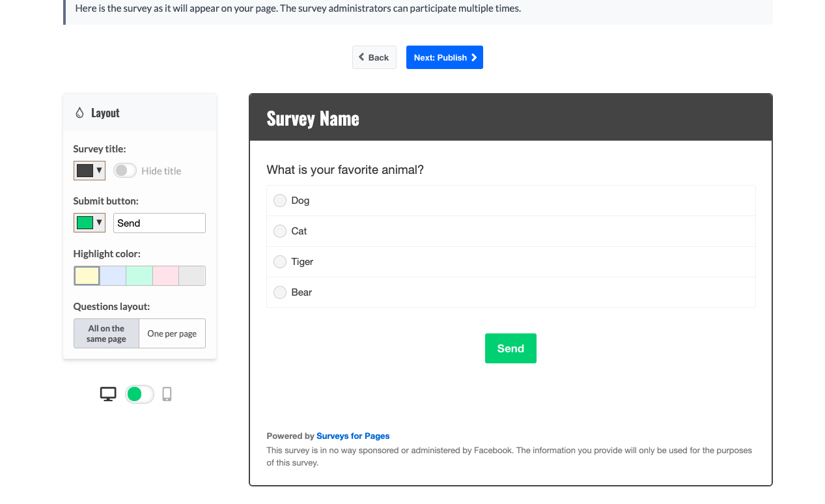Click the Back button
This screenshot has width=825, height=504.
(x=374, y=57)
